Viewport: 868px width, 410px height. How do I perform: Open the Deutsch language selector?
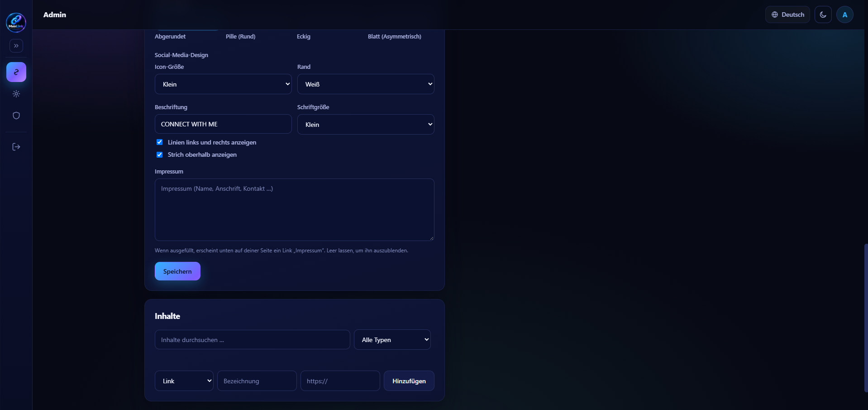tap(787, 14)
